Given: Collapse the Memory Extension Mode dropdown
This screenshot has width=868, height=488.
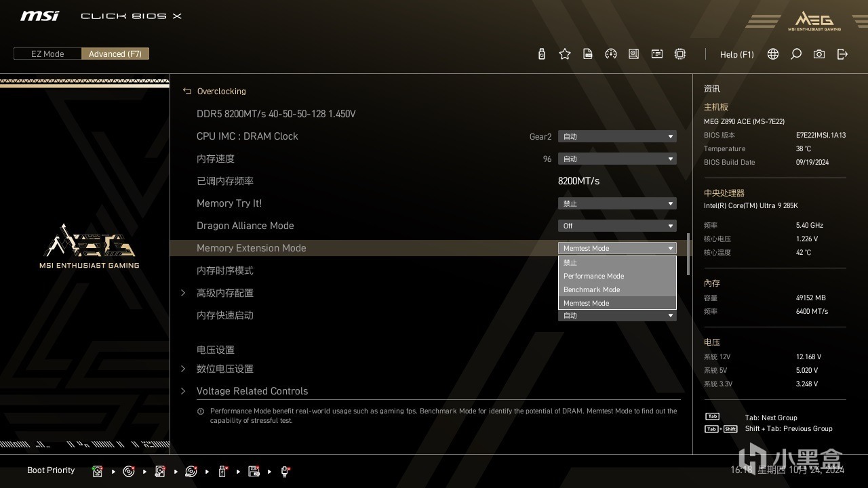Looking at the screenshot, I should click(x=617, y=248).
